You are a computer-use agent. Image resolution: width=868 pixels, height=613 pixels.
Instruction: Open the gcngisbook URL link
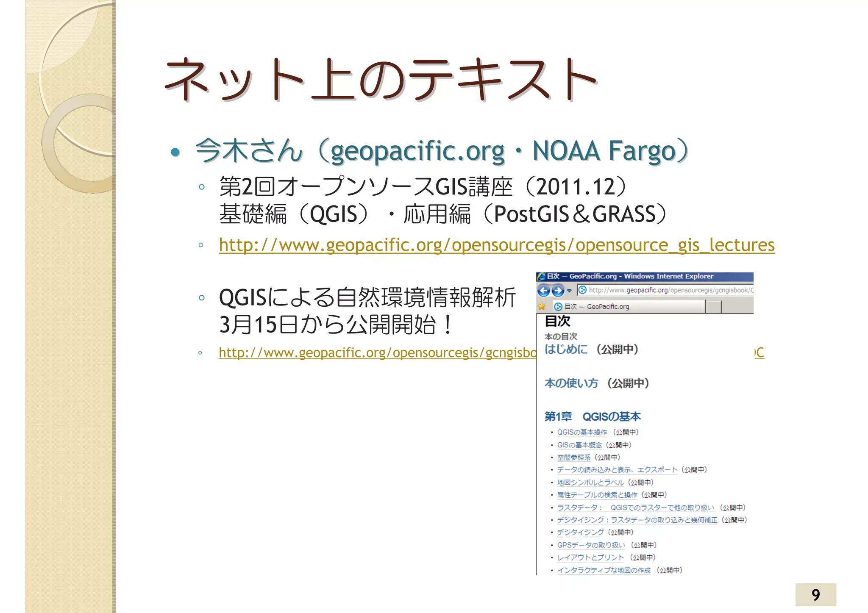click(x=378, y=352)
